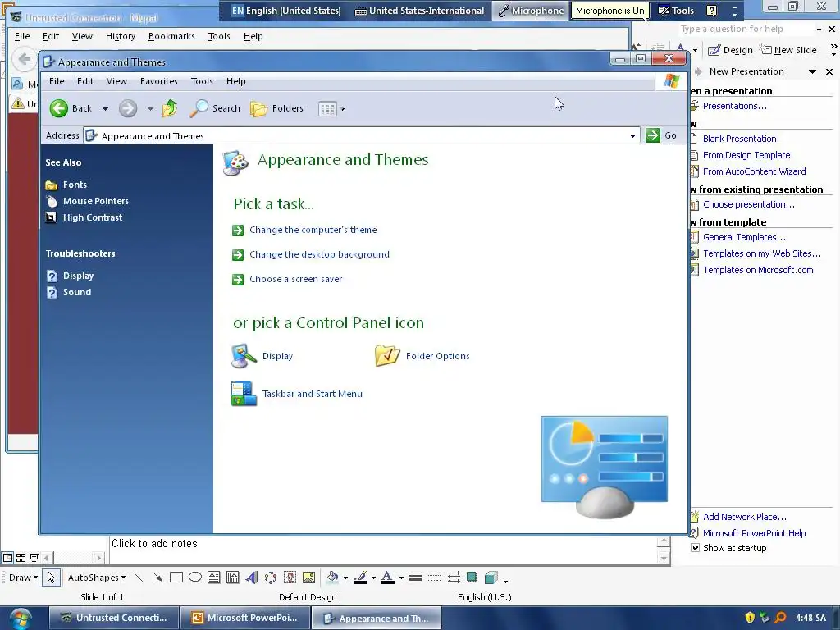Viewport: 840px width, 630px height.
Task: Open the Arrow Style options
Action: 454,577
